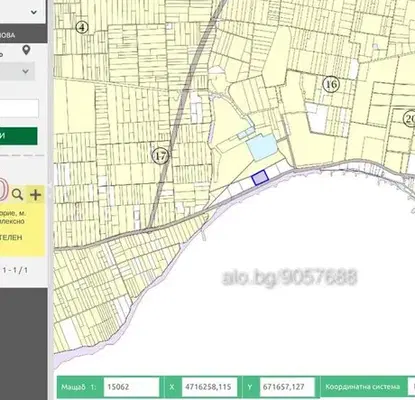
Task: Click map district marker 16
Action: click(x=331, y=84)
